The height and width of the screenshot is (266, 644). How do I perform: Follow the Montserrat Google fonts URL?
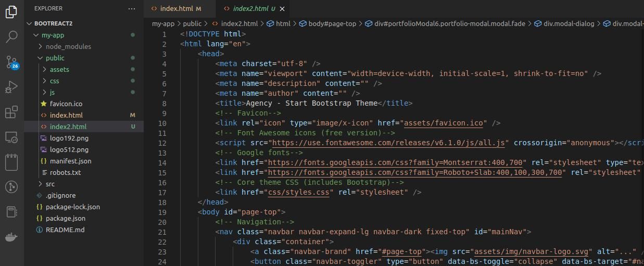pyautogui.click(x=395, y=162)
